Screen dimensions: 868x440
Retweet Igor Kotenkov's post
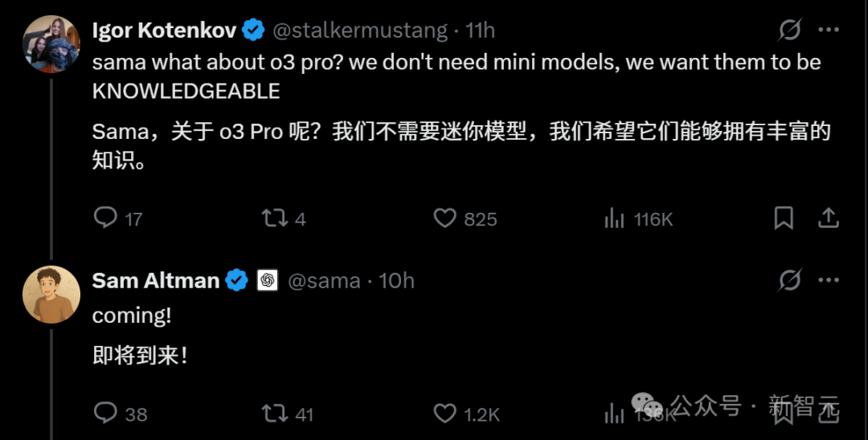point(275,218)
